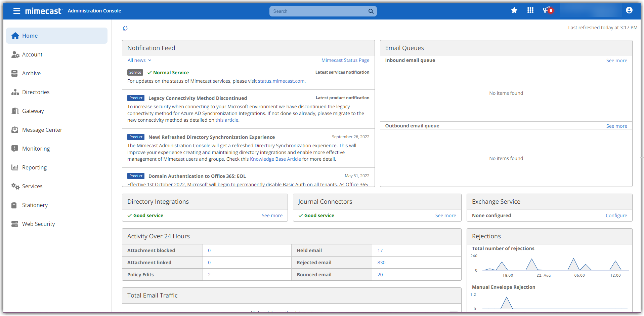Open announcements megaphone with 8 badge
Image resolution: width=644 pixels, height=316 pixels.
[x=548, y=10]
